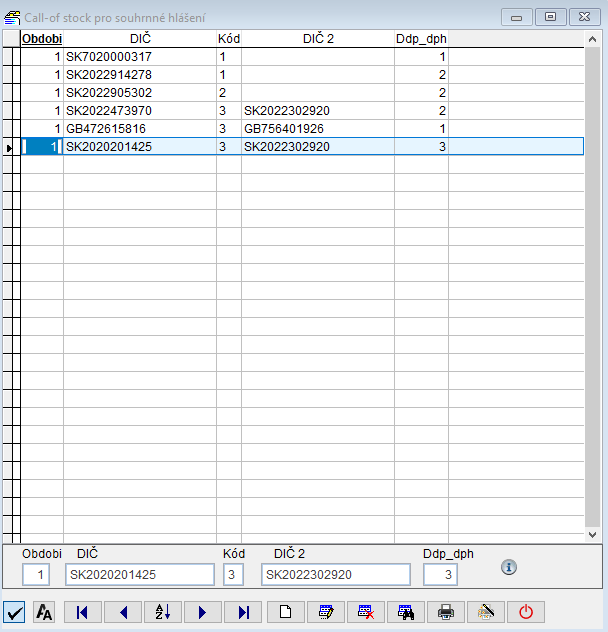Maximize the Call-of stock window
The height and width of the screenshot is (632, 608).
tap(550, 17)
